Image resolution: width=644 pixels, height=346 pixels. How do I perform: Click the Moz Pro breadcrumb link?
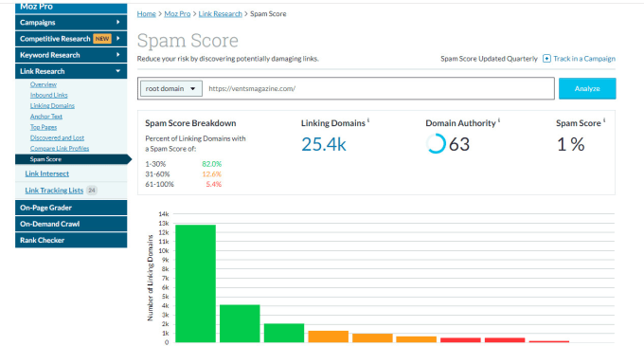pos(177,13)
